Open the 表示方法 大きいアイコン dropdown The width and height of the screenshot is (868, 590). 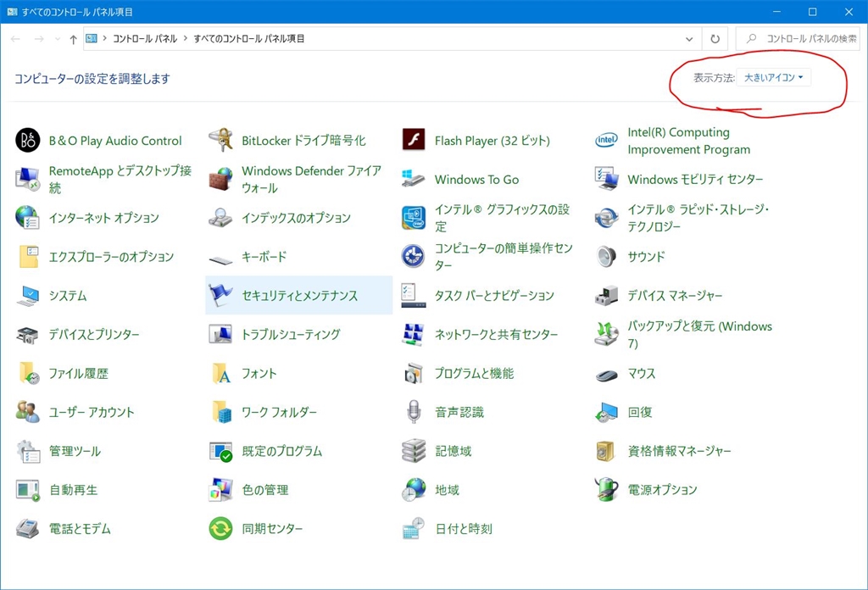click(x=773, y=77)
